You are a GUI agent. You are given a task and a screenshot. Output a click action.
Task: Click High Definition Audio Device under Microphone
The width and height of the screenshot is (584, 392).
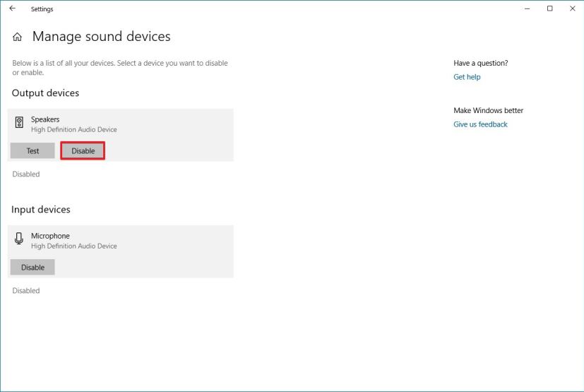coord(73,246)
